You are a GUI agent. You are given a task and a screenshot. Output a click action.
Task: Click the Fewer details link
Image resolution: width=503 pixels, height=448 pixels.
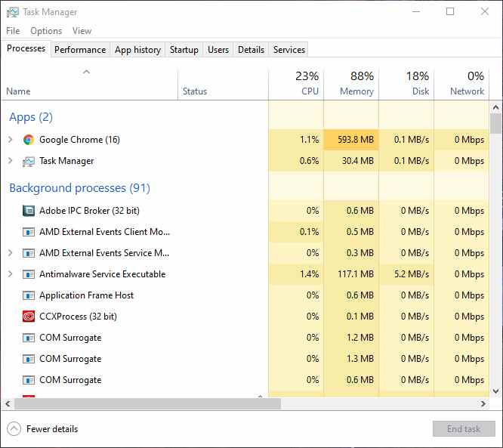52,429
